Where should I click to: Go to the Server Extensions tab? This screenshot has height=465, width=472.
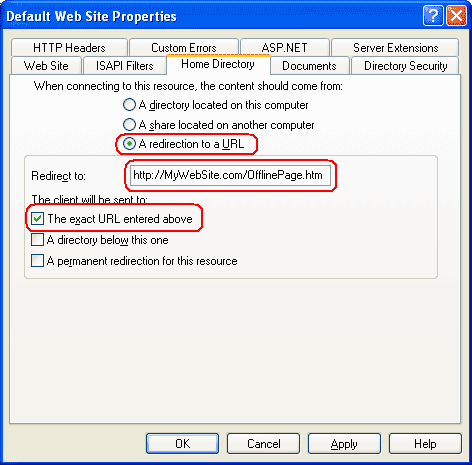point(395,48)
